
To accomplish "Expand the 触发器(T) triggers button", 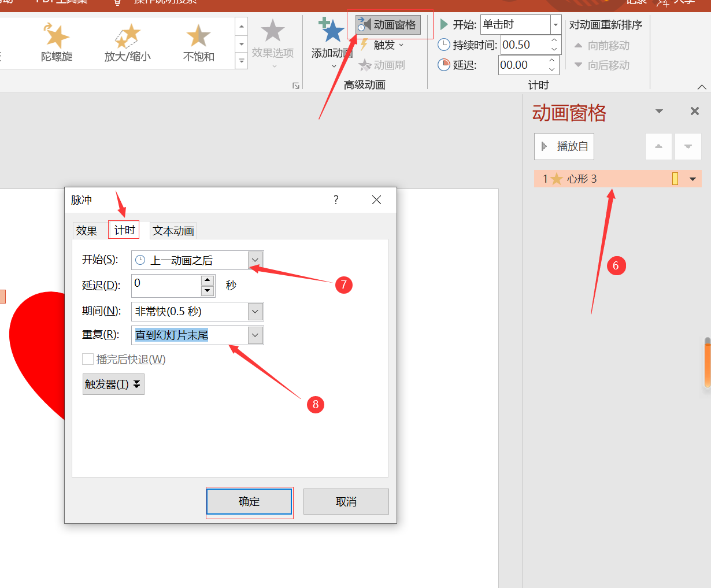I will click(x=113, y=384).
